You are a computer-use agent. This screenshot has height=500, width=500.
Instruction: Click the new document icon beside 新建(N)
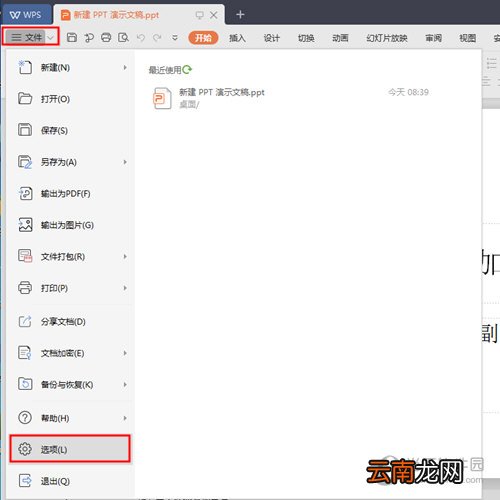tap(25, 68)
